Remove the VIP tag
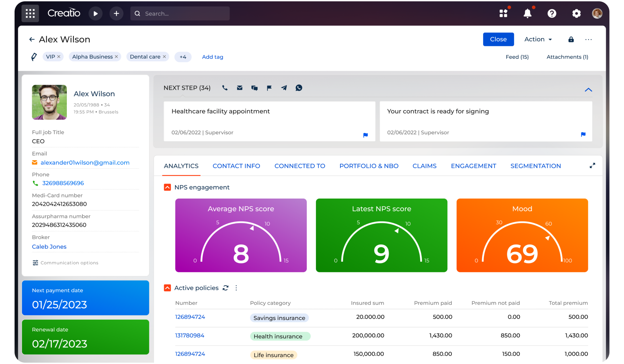This screenshot has height=364, width=624. click(59, 57)
